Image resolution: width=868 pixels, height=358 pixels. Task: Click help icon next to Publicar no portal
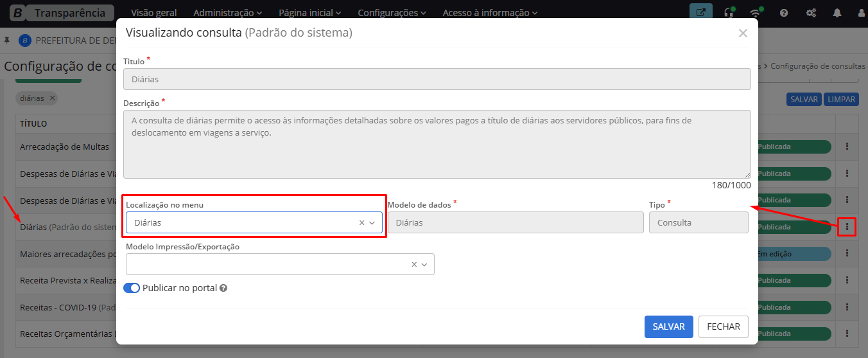223,289
